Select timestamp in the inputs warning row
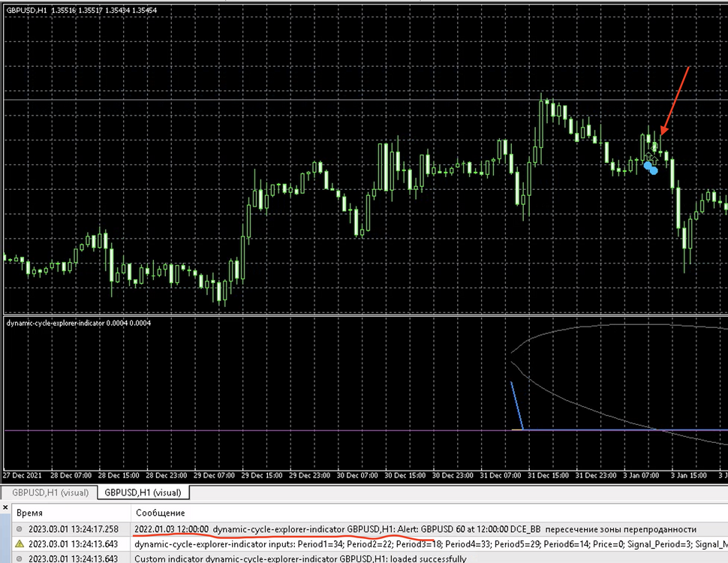Viewport: 728px width, 563px height. coord(74,543)
